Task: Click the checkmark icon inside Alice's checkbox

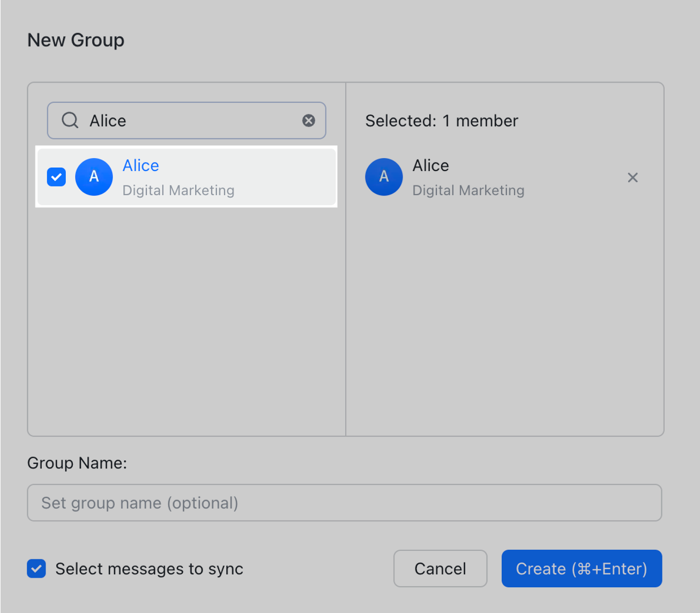Action: [56, 177]
